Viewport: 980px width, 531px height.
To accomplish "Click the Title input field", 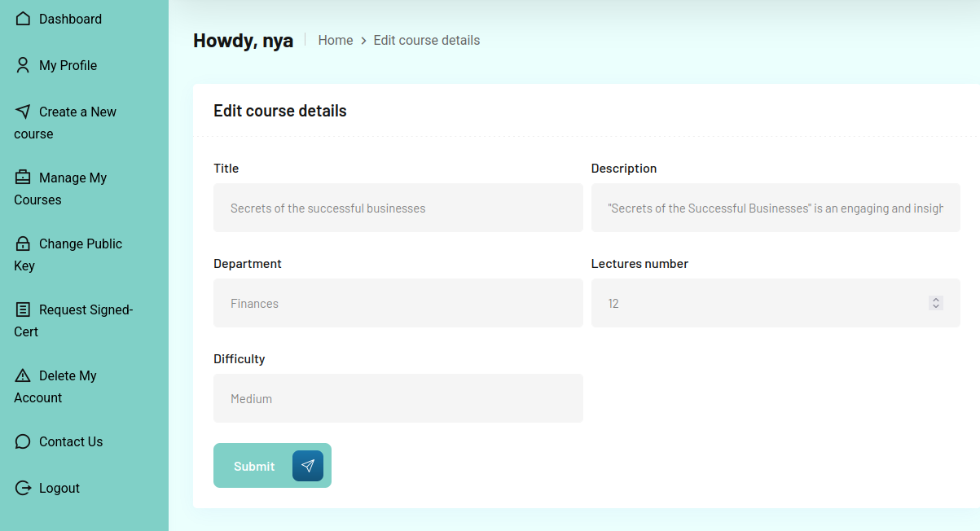I will click(x=398, y=208).
